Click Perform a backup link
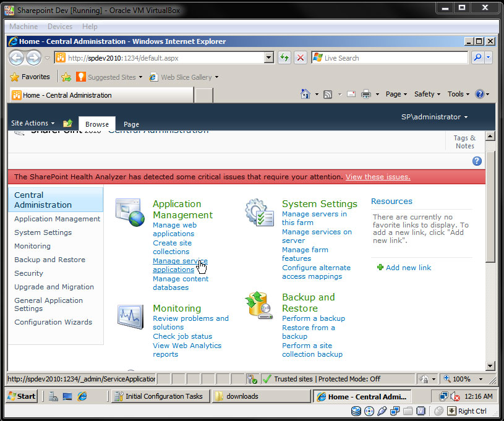504x421 pixels. click(314, 318)
